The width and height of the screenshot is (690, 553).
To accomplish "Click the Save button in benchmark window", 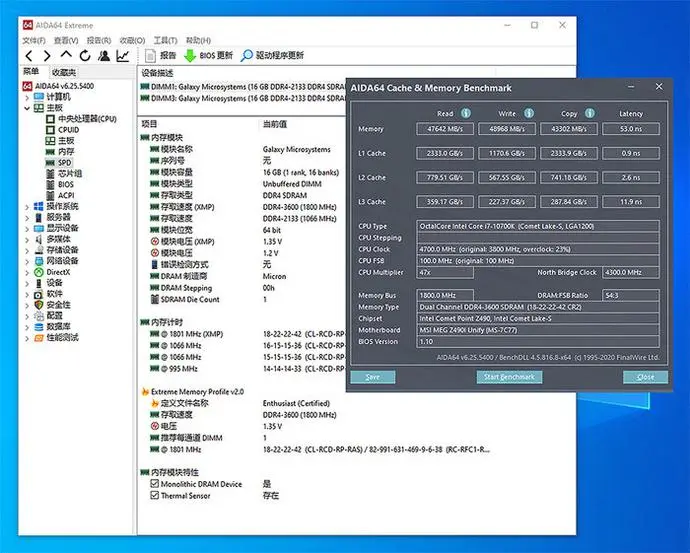I will [373, 377].
